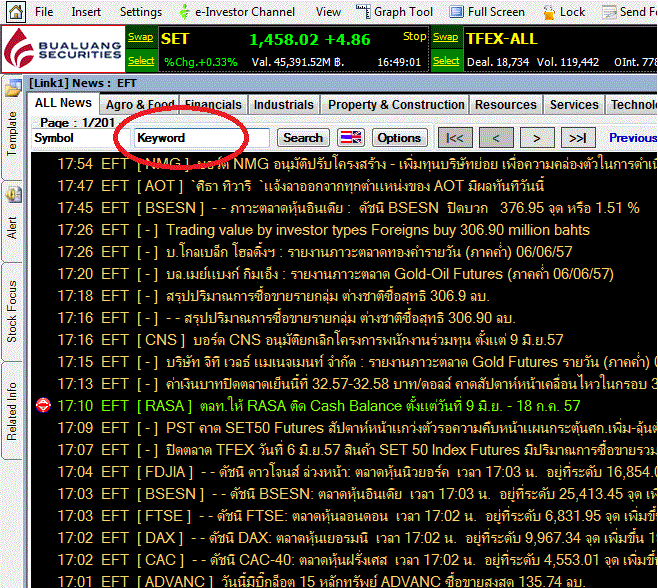
Task: Switch to the Property & Construction tab
Action: [396, 105]
